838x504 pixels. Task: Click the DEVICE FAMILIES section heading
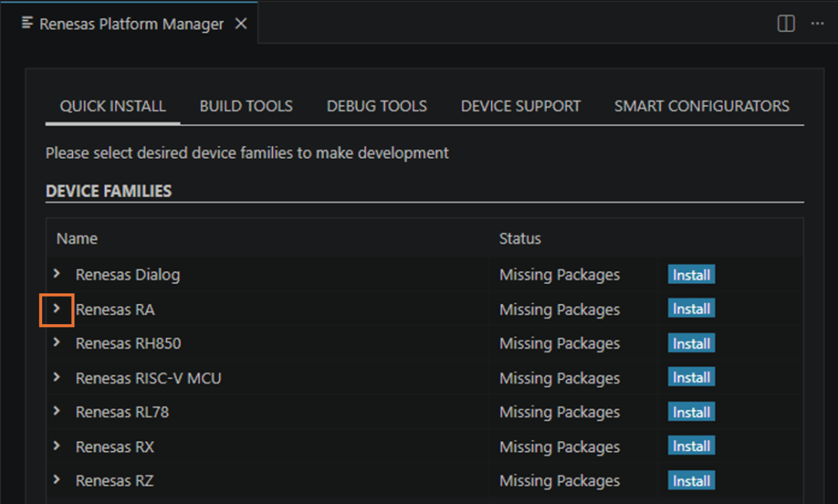click(109, 192)
